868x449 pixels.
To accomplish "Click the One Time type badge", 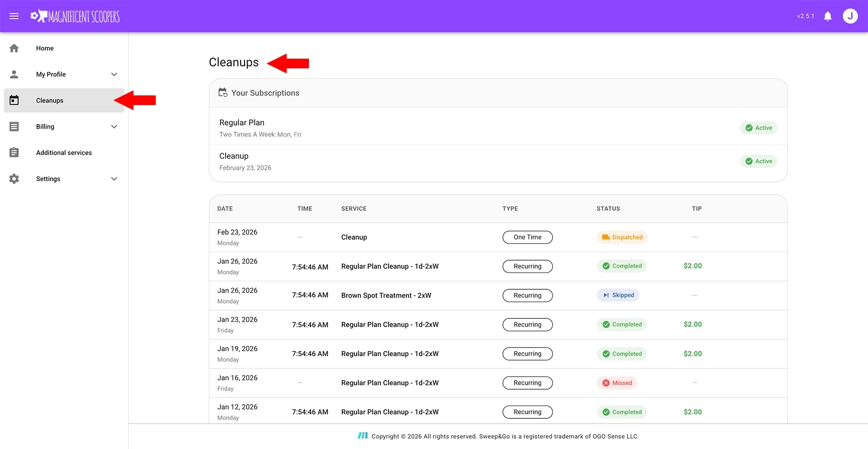I will point(527,237).
